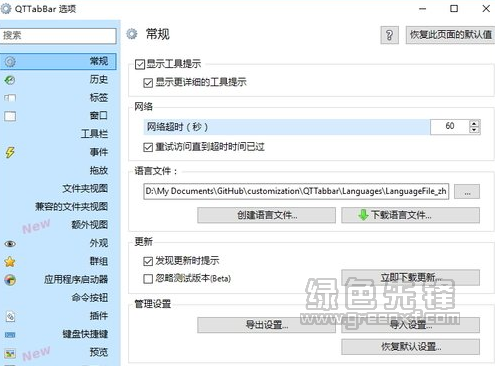Uncheck 显示工具提示 checkbox

pyautogui.click(x=139, y=64)
